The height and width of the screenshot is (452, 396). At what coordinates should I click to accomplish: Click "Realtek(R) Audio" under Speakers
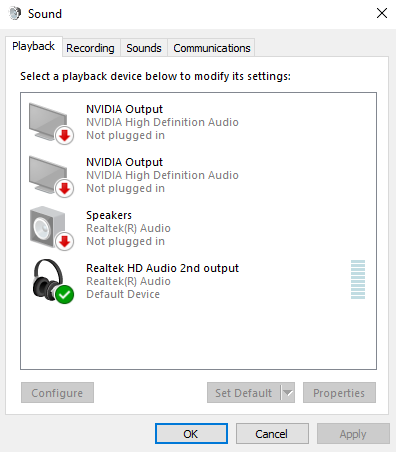coord(128,228)
